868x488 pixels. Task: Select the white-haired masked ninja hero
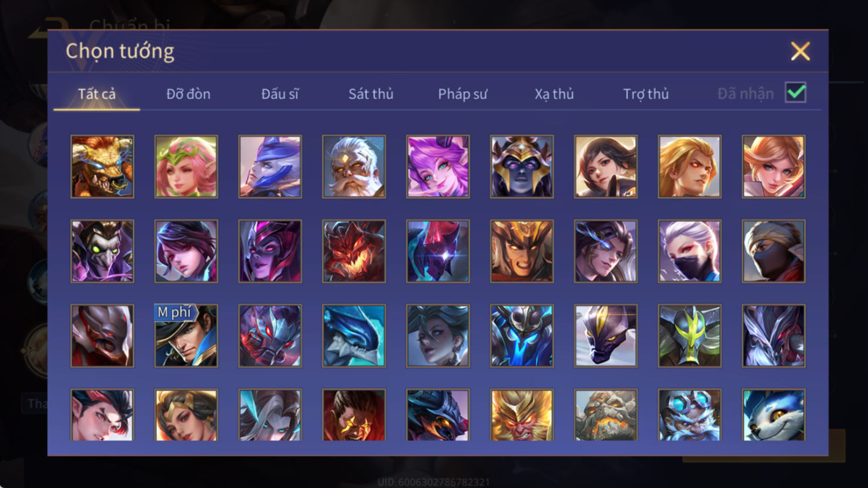pos(689,251)
